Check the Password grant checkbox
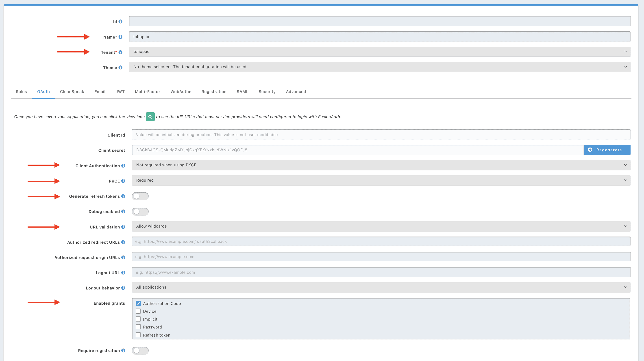The height and width of the screenshot is (361, 644). point(138,327)
